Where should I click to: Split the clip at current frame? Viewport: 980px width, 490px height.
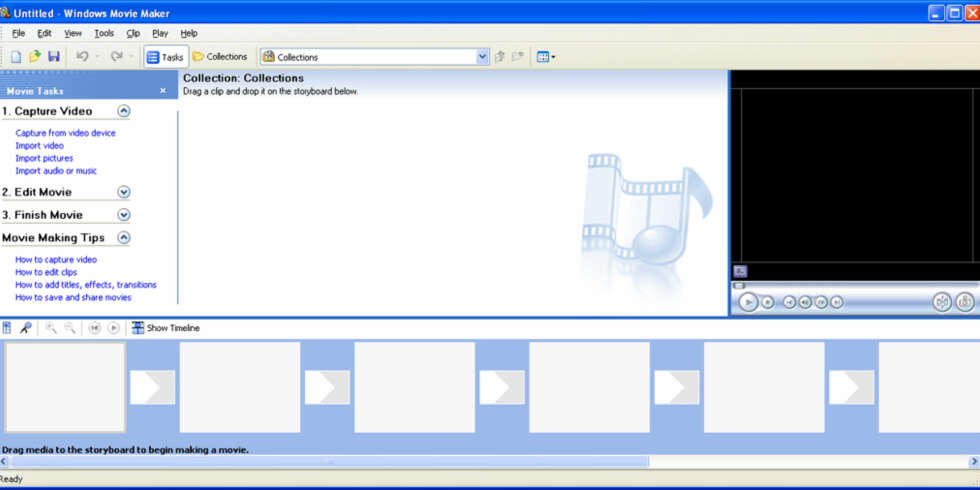click(x=942, y=302)
